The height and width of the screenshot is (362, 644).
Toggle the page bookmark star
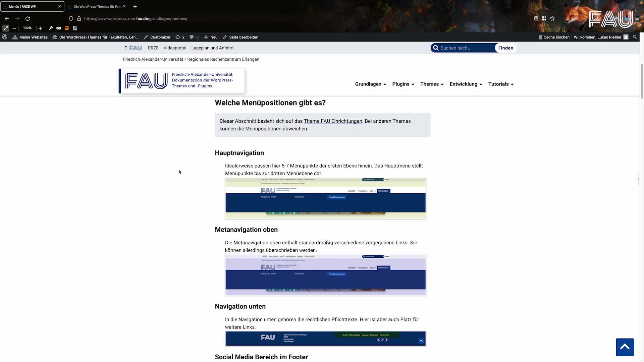(552, 18)
